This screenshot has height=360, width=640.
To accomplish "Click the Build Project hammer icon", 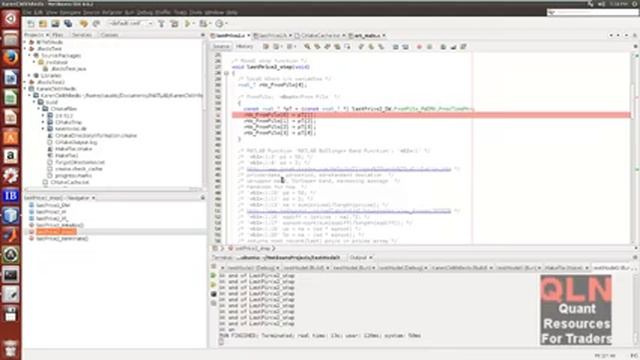I will (x=162, y=24).
